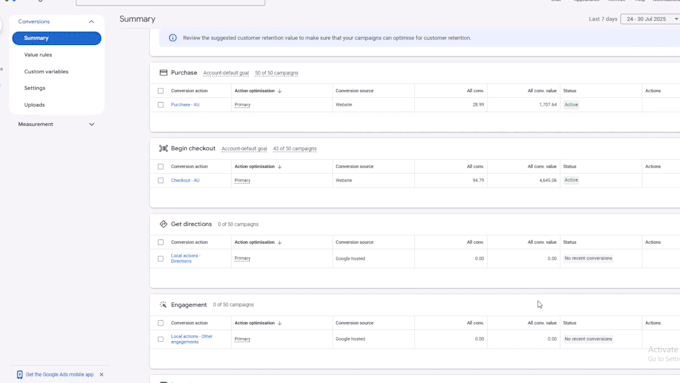This screenshot has height=383, width=680.
Task: Sort Engagement table by Action optimisation arrow
Action: tap(280, 323)
